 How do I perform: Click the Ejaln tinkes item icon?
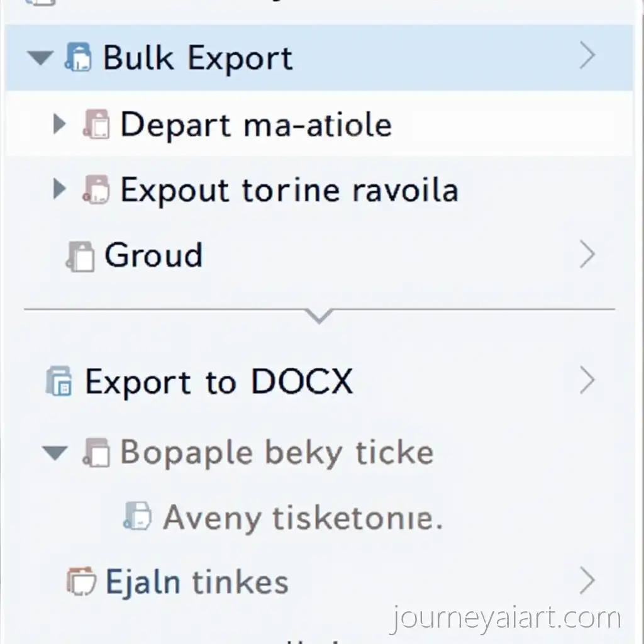click(81, 581)
